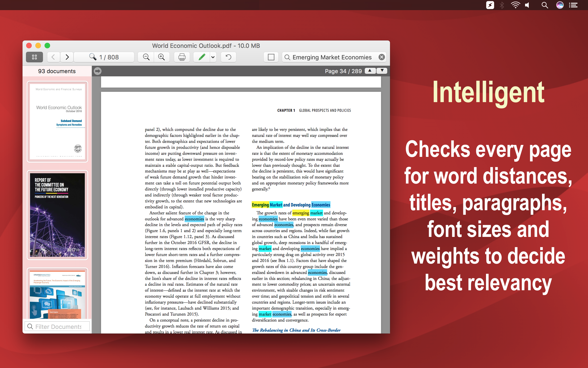Collapse sidebar with the gray arrow circle

coord(98,71)
